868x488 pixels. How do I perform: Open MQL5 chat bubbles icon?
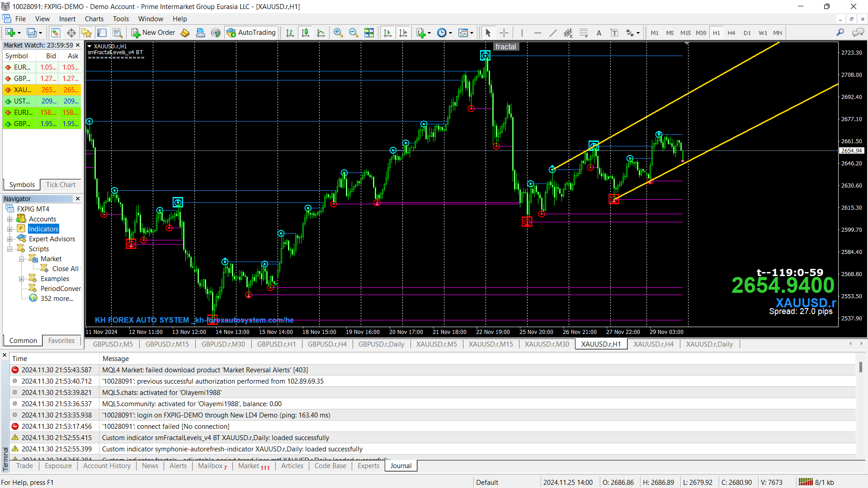coord(858,33)
